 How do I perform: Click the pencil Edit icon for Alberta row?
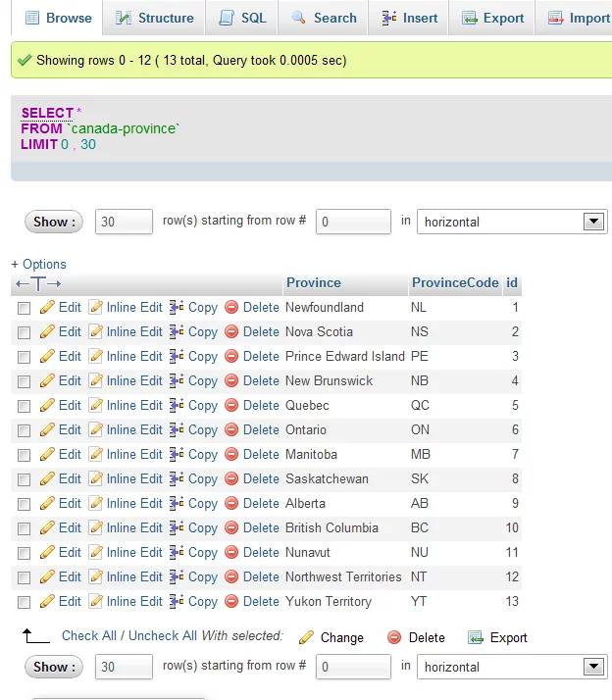coord(47,503)
